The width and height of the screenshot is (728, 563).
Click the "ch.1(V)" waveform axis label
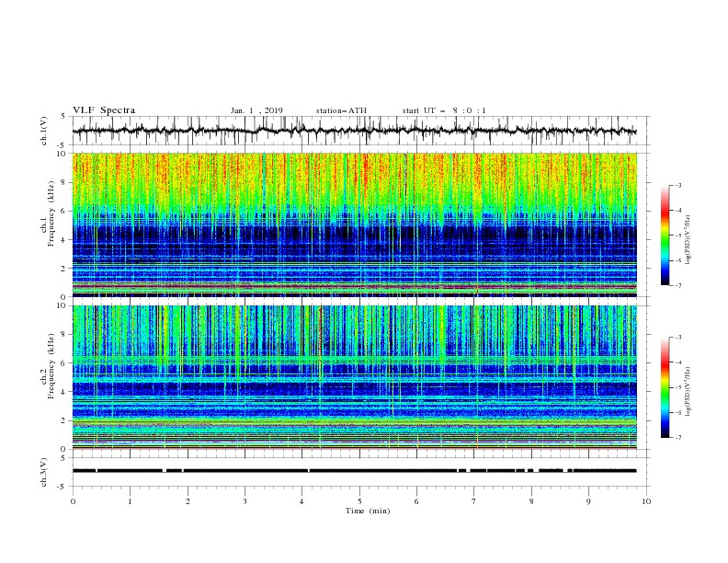click(x=44, y=131)
